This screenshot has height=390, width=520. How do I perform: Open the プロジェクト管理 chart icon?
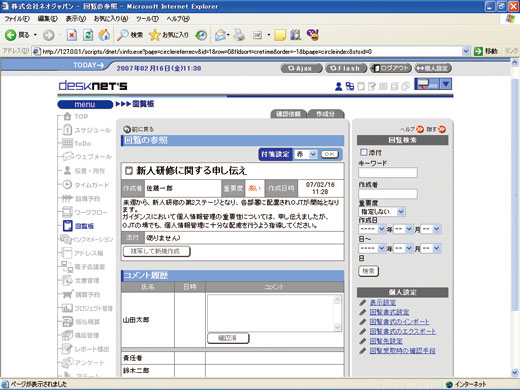point(68,308)
